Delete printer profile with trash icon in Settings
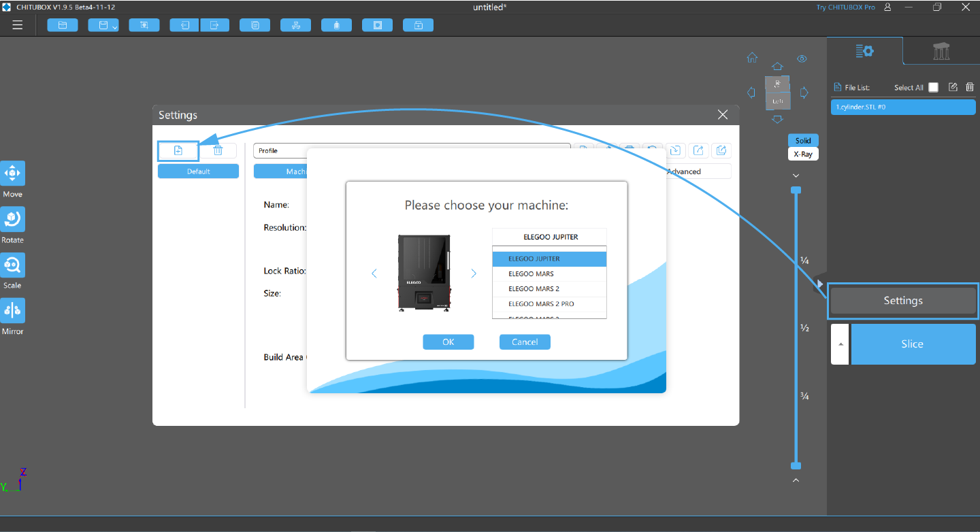The width and height of the screenshot is (980, 532). (218, 151)
